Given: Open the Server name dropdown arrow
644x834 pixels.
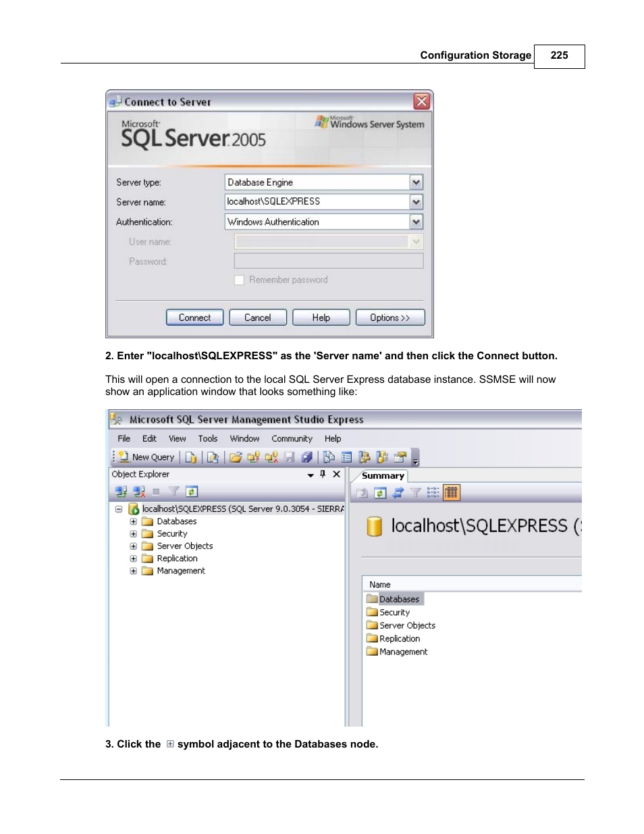Looking at the screenshot, I should (x=416, y=202).
